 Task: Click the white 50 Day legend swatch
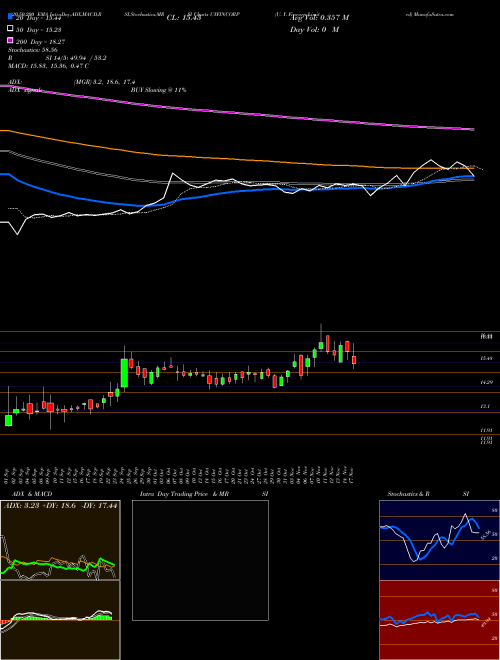pos(10,29)
